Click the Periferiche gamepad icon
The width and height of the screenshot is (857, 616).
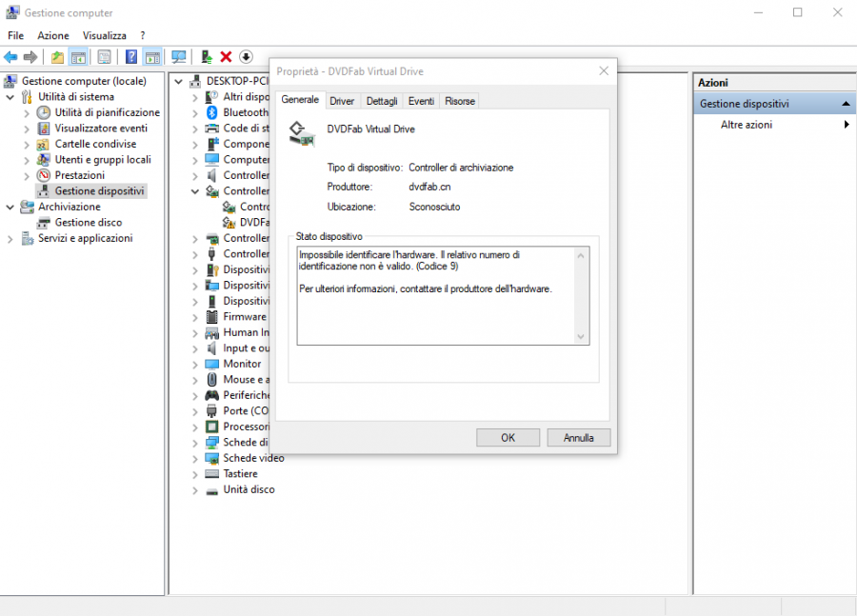coord(212,395)
